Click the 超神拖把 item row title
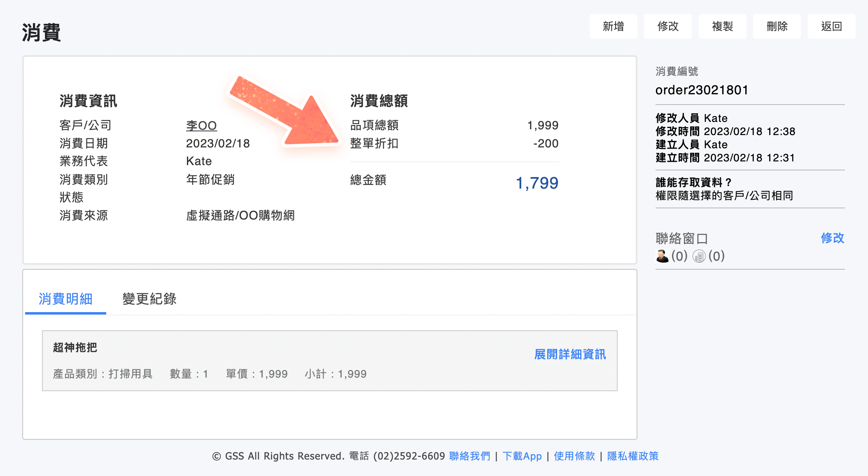Viewport: 868px width, 476px height. (x=75, y=348)
